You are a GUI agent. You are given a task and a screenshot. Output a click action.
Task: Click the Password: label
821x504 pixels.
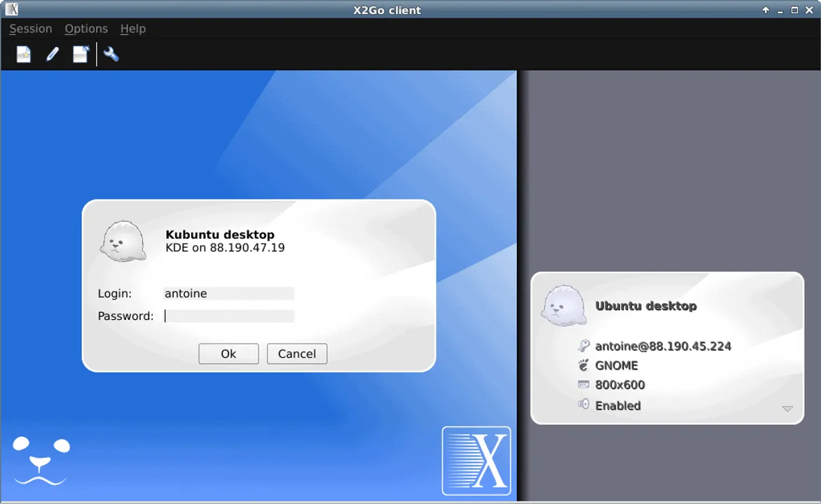click(x=125, y=316)
